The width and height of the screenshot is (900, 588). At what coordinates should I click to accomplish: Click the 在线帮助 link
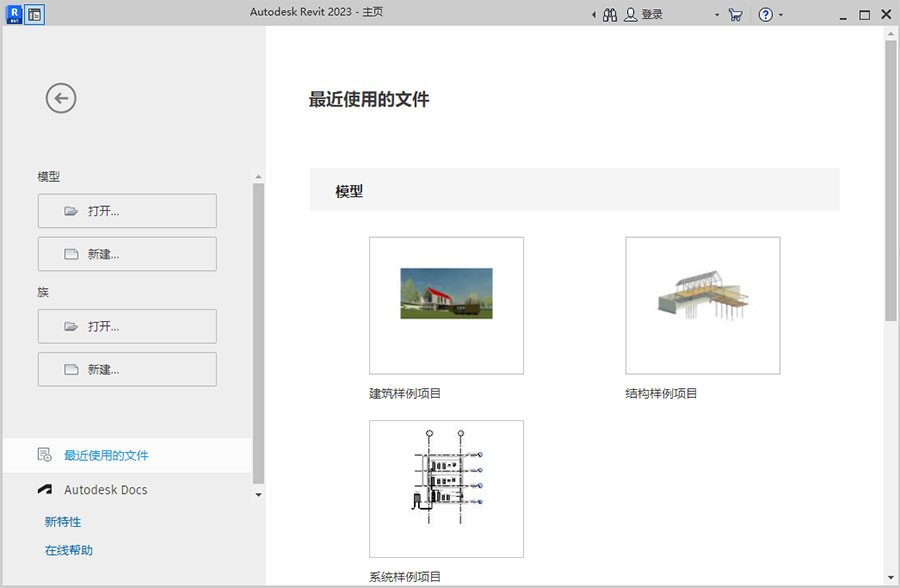coord(66,549)
